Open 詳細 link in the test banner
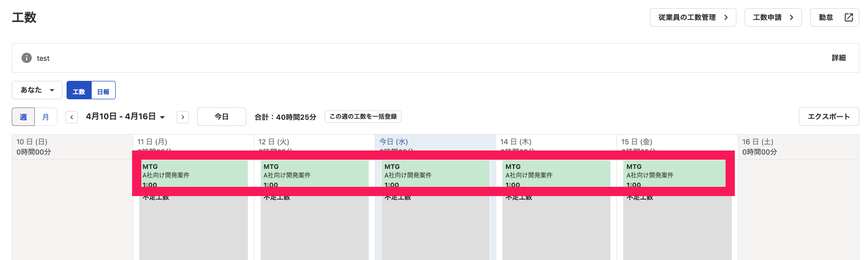 pos(838,58)
